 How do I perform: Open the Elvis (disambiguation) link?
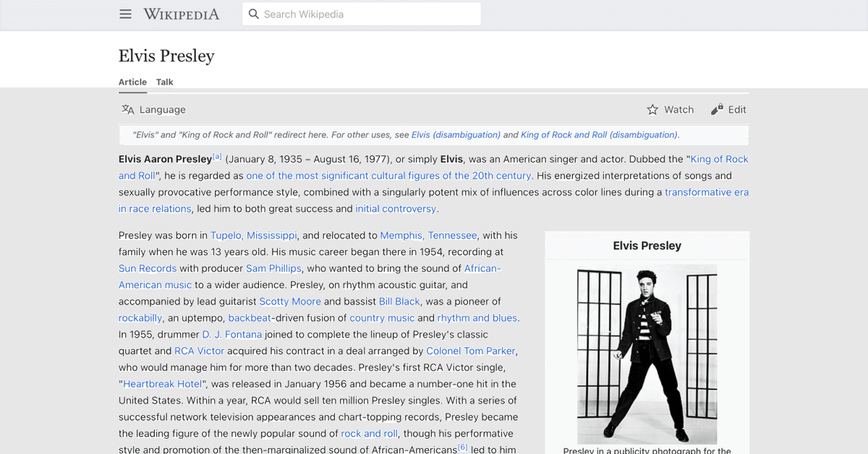(456, 134)
